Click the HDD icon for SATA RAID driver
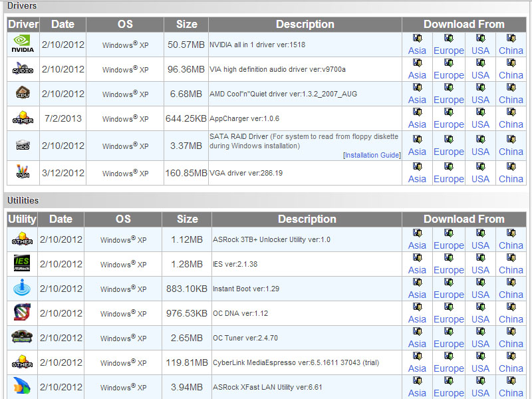 point(23,145)
